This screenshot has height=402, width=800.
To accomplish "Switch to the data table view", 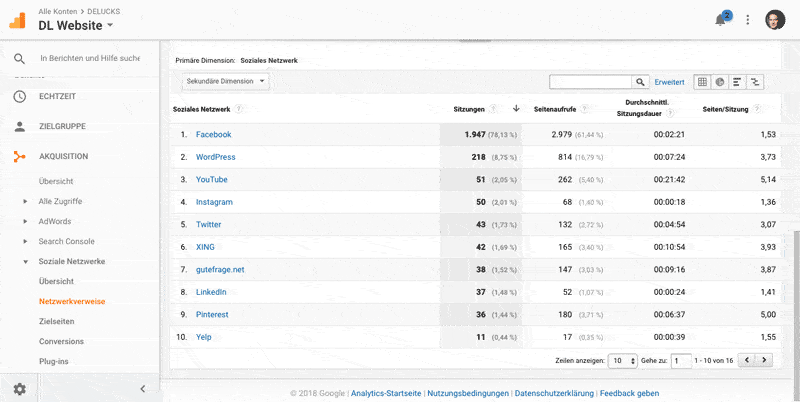I will coord(703,82).
